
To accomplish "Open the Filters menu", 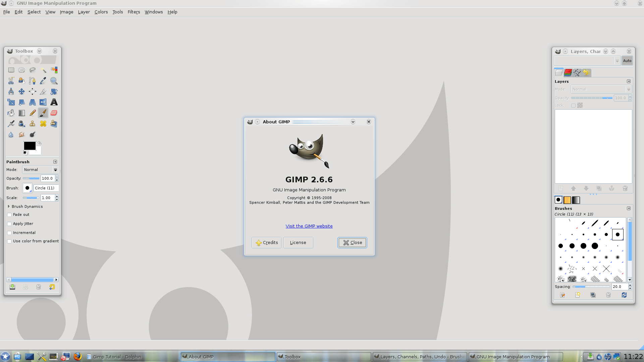I will pyautogui.click(x=133, y=12).
